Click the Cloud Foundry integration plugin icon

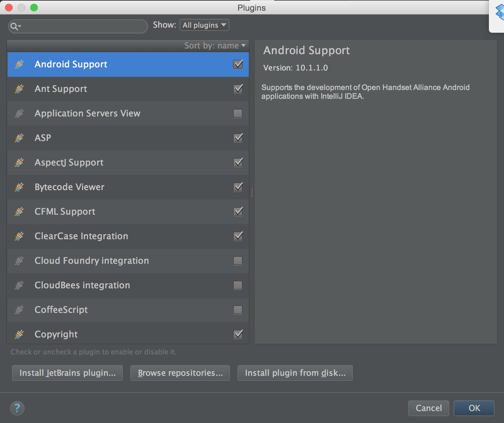pos(19,261)
